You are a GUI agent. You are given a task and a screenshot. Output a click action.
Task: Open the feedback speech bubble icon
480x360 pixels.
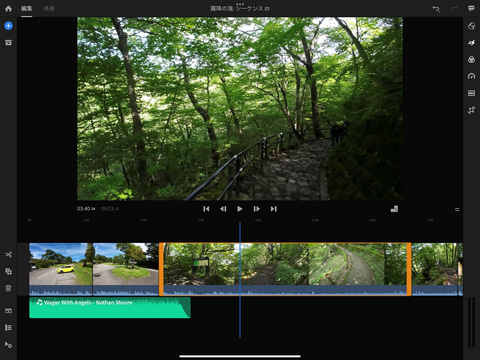[x=471, y=9]
